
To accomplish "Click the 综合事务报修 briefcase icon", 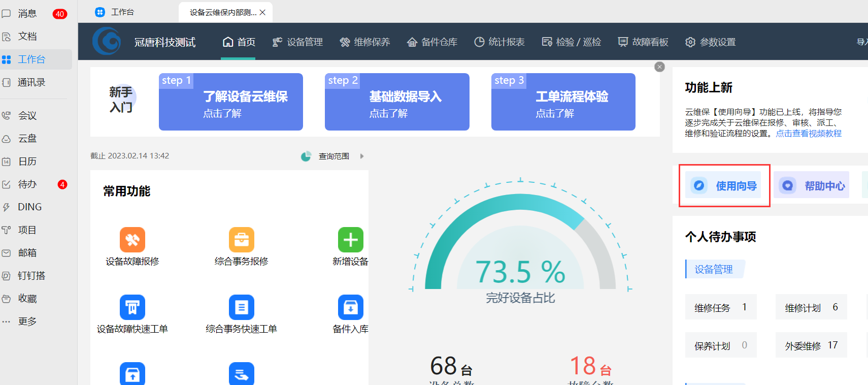I will click(242, 240).
